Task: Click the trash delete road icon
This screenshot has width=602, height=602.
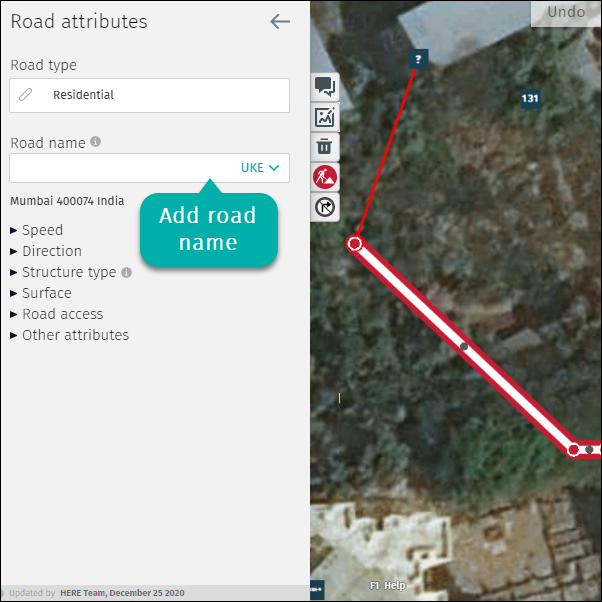Action: 325,147
